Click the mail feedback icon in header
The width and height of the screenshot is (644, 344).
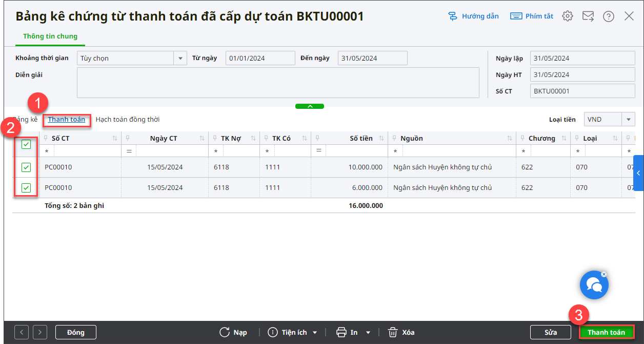tap(588, 16)
